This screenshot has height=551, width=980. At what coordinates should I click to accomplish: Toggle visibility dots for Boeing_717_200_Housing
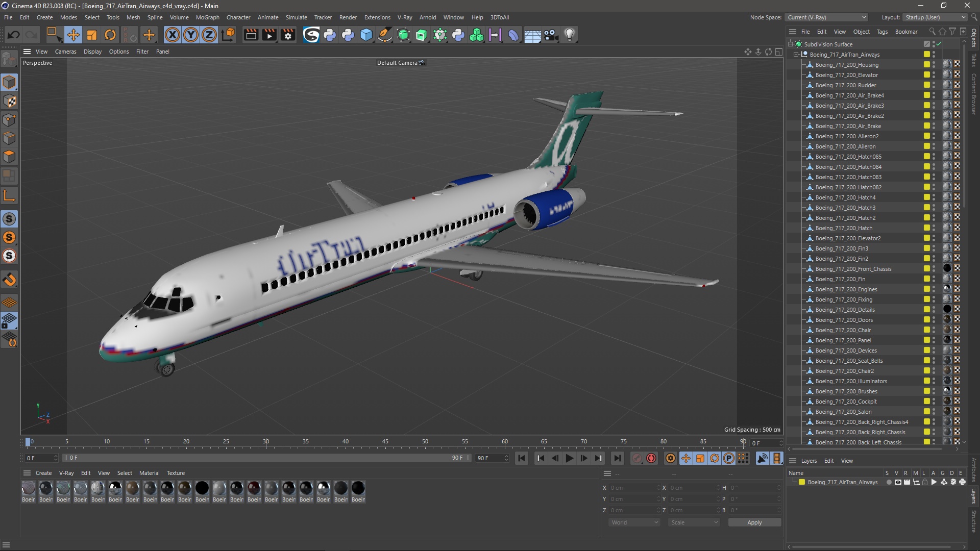(934, 65)
